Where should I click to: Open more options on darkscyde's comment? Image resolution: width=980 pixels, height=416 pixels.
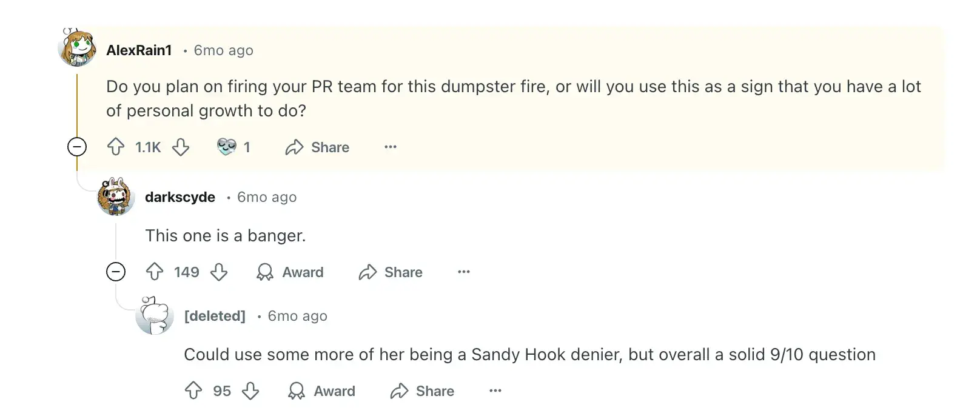(464, 272)
